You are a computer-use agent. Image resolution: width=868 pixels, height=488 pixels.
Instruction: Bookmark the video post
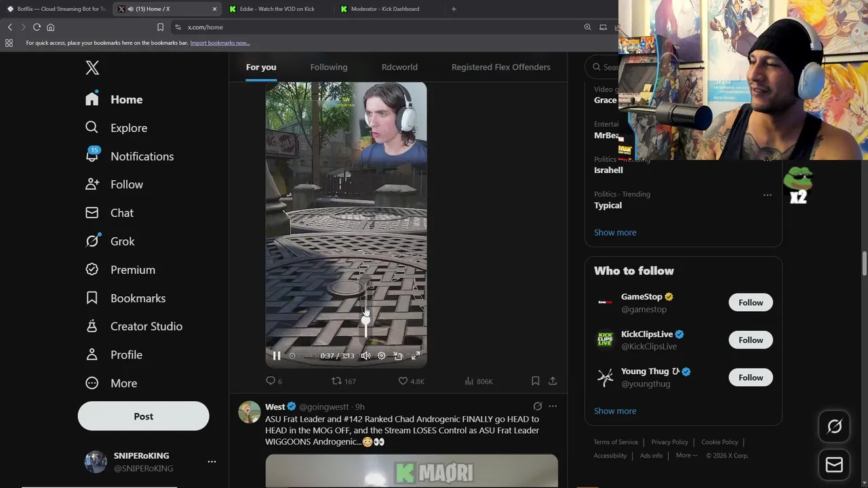(x=535, y=381)
